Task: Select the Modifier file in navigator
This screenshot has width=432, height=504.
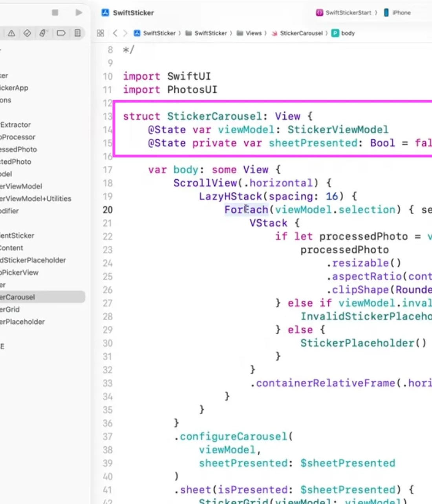Action: [x=9, y=211]
